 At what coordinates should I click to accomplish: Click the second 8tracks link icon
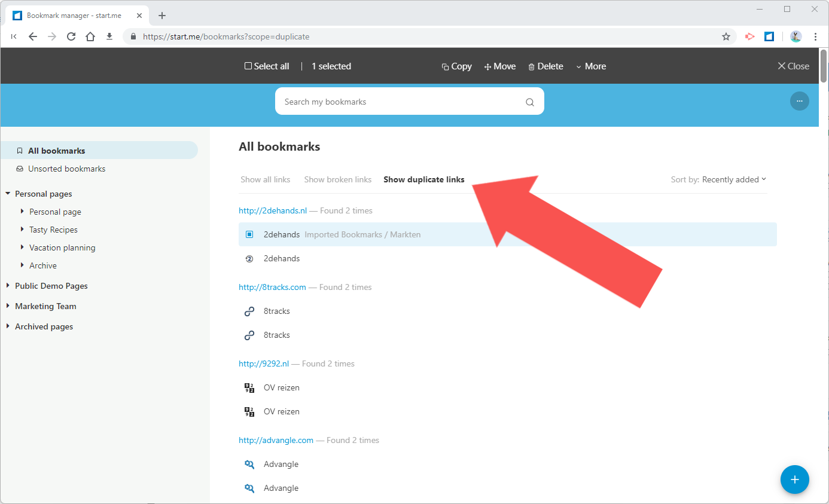tap(249, 335)
